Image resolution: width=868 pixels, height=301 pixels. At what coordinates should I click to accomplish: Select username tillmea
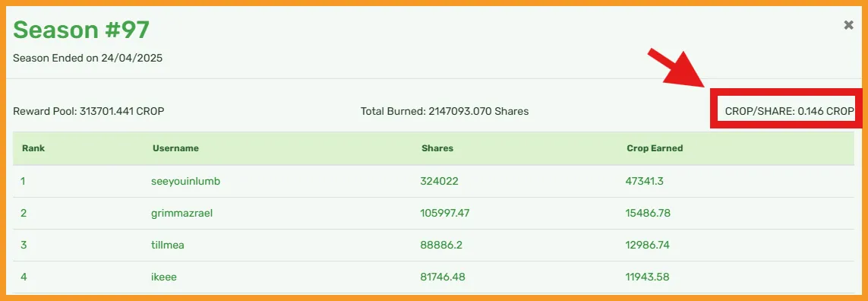[x=167, y=245]
